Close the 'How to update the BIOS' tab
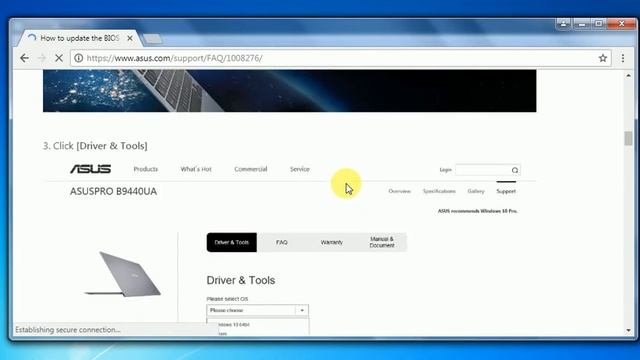 (130, 38)
